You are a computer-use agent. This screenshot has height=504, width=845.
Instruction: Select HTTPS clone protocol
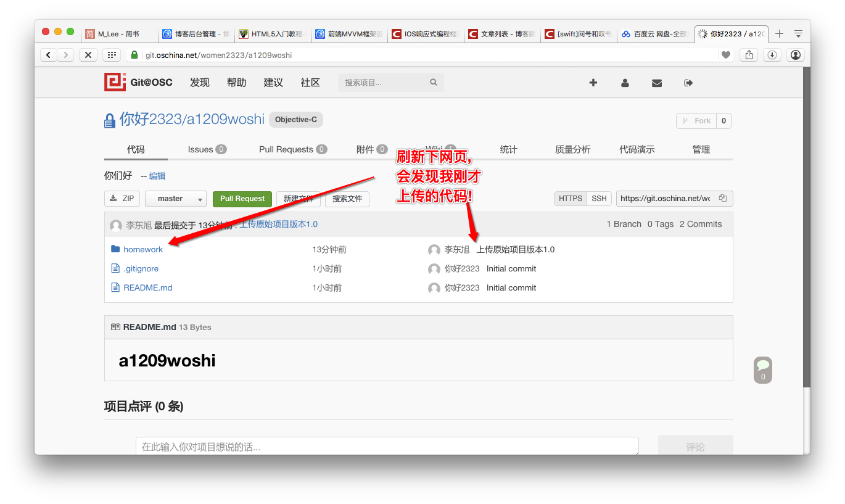point(571,199)
